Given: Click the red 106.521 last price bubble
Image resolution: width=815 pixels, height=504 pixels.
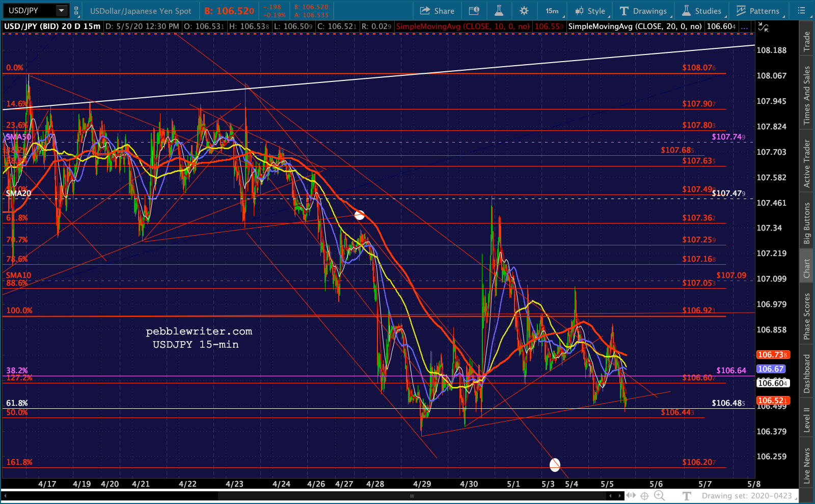Looking at the screenshot, I should tap(773, 401).
